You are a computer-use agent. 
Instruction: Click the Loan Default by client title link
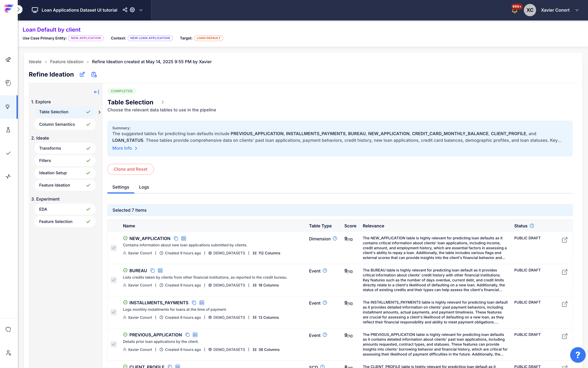pos(51,29)
